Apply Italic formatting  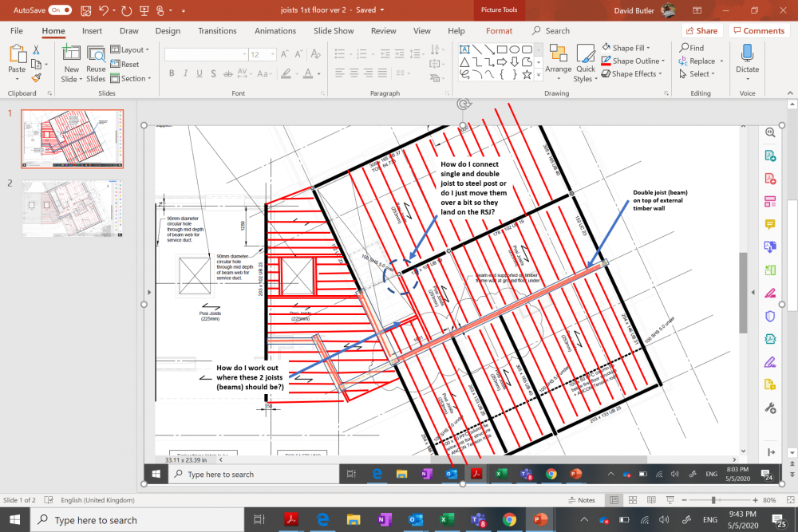click(x=185, y=73)
